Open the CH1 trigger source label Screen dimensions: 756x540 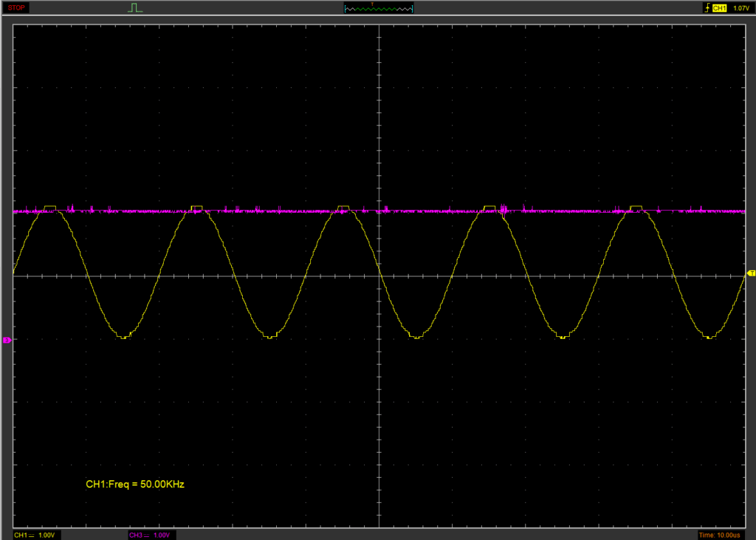(x=720, y=8)
